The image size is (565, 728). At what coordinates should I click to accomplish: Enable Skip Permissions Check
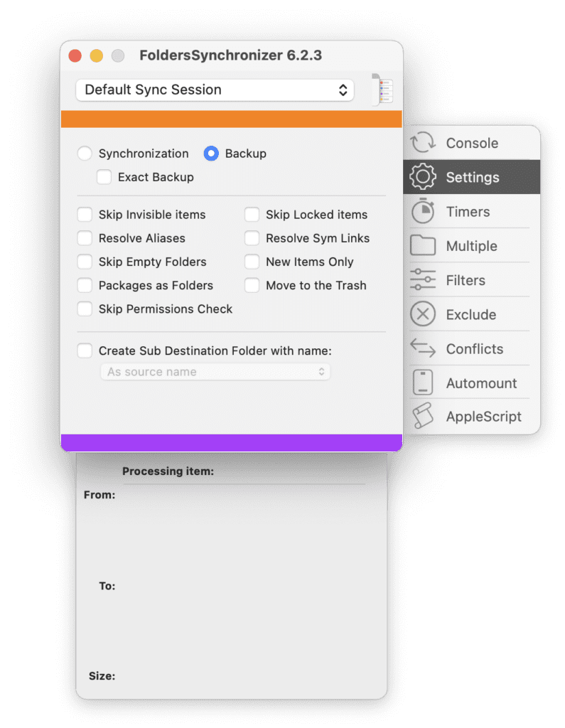tap(85, 309)
